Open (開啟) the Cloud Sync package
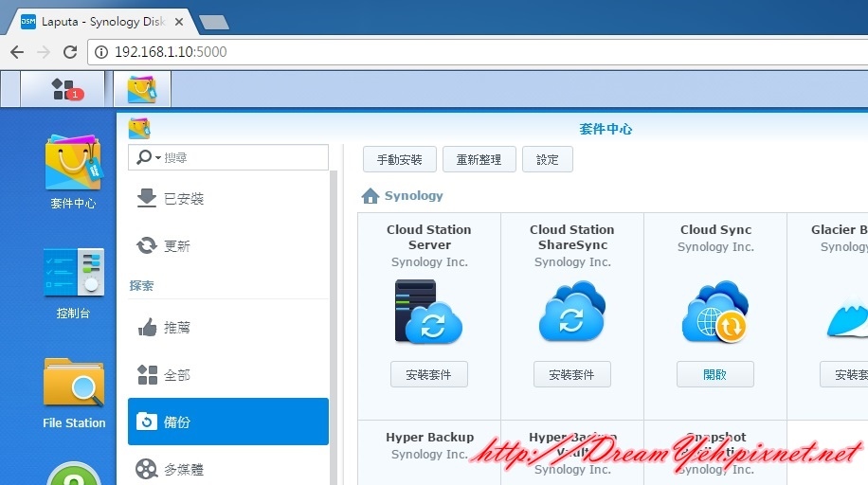 pyautogui.click(x=715, y=374)
